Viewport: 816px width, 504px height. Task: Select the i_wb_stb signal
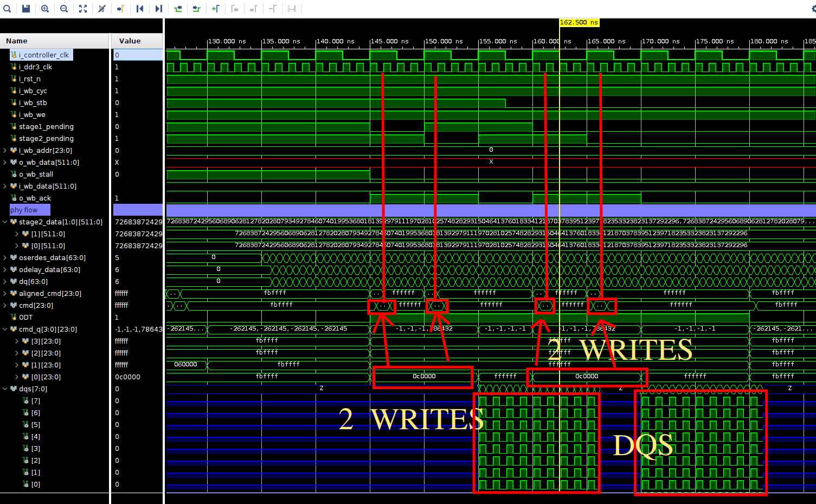[x=33, y=103]
